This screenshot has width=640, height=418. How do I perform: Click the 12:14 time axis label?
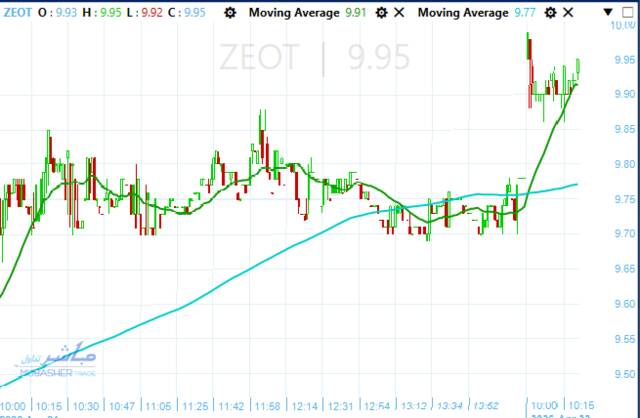click(304, 406)
